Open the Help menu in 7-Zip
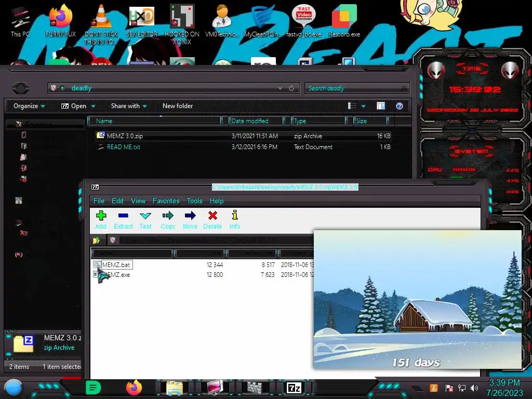 [217, 201]
